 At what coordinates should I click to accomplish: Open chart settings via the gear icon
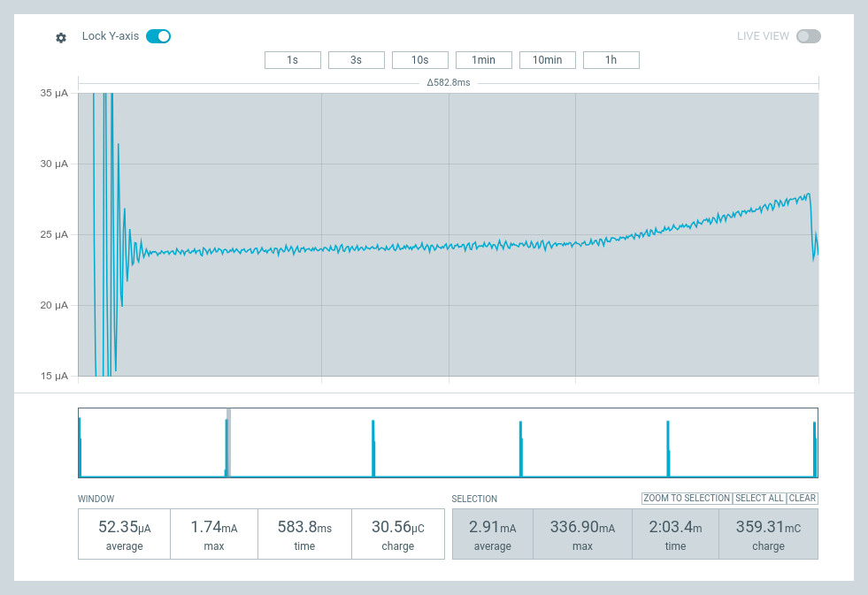tap(61, 38)
